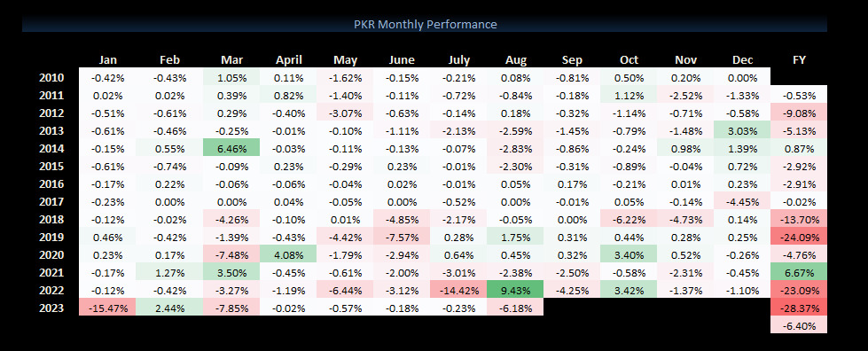
Task: Select the FY column header
Action: [799, 59]
